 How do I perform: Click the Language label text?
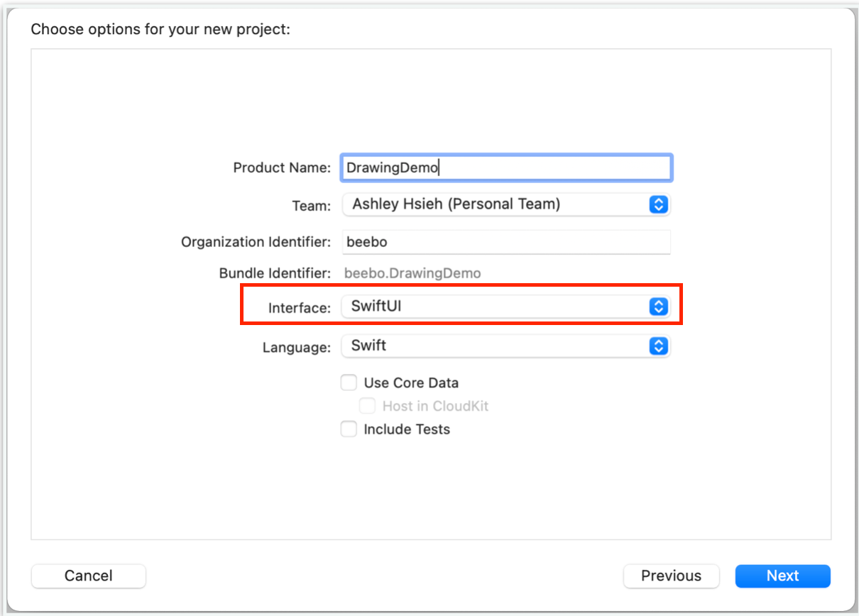click(297, 348)
